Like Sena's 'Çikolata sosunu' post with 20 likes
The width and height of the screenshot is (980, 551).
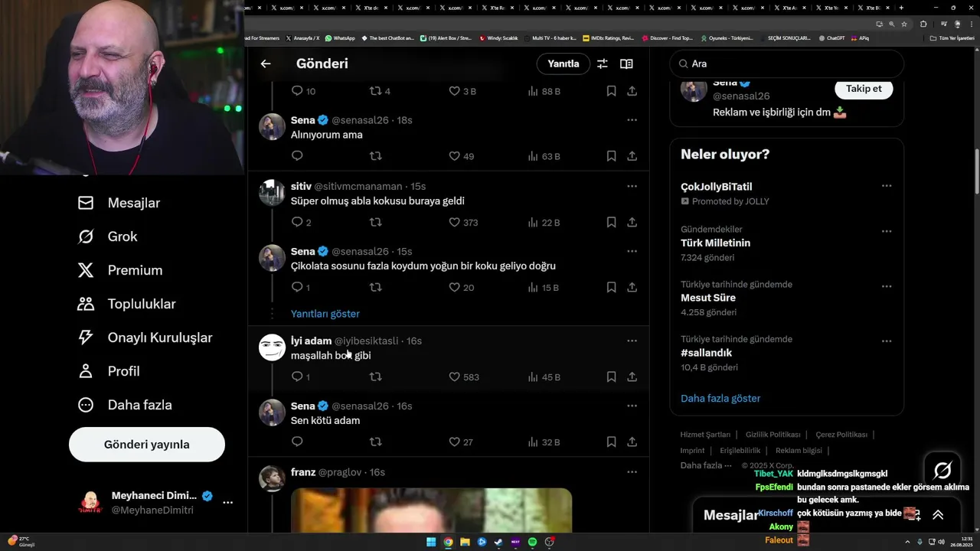pyautogui.click(x=462, y=288)
